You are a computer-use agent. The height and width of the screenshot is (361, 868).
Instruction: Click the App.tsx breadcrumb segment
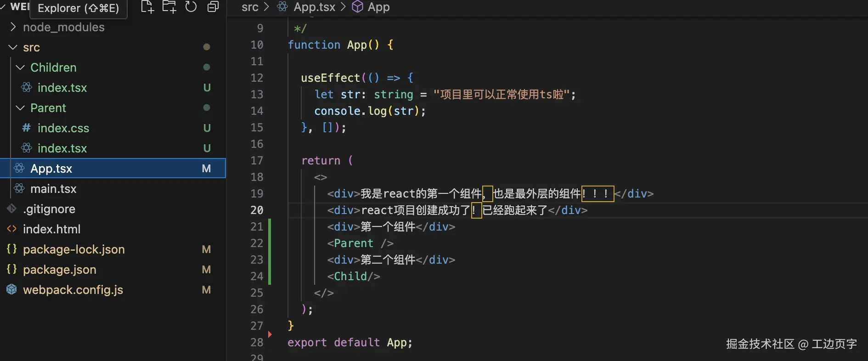(x=314, y=7)
